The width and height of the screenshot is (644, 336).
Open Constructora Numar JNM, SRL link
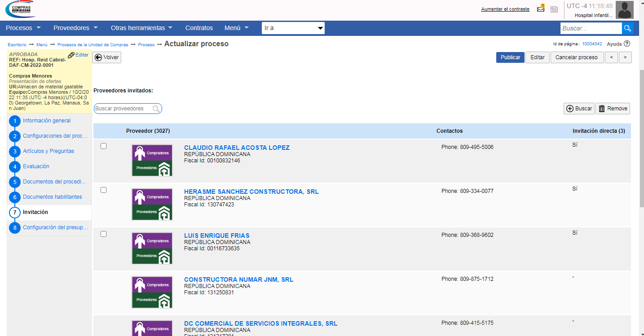(238, 279)
